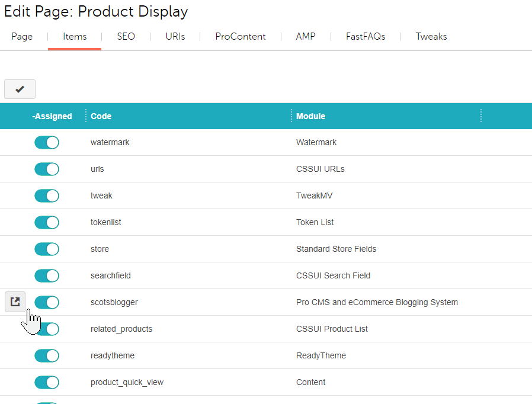Turn off the product_quick_view toggle
532x404 pixels.
click(47, 382)
